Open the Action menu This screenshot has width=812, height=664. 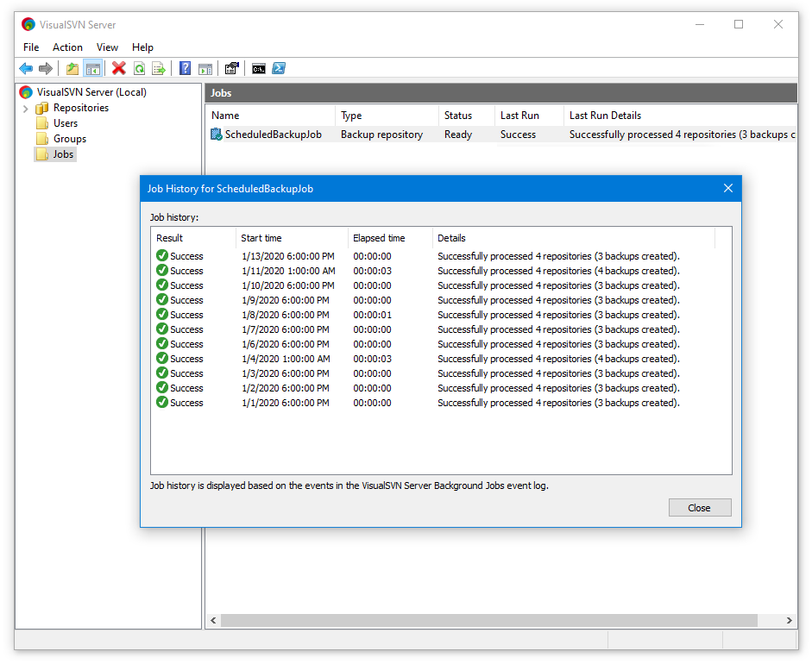click(67, 47)
